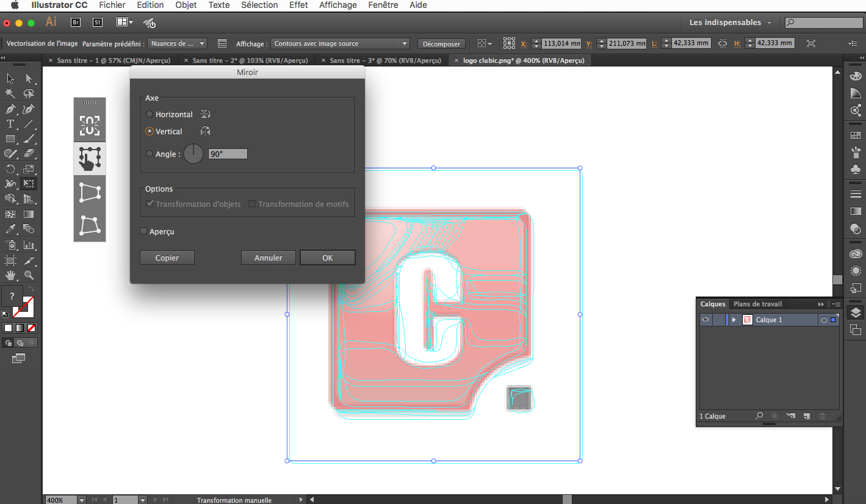Choose Perspective Distort in the floating widget
866x504 pixels.
(x=90, y=193)
